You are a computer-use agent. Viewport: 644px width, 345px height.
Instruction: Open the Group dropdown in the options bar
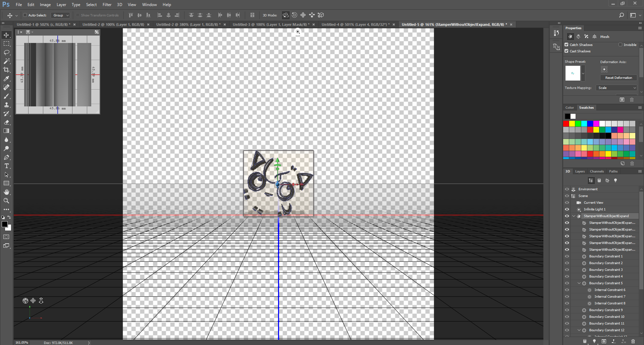tap(60, 15)
